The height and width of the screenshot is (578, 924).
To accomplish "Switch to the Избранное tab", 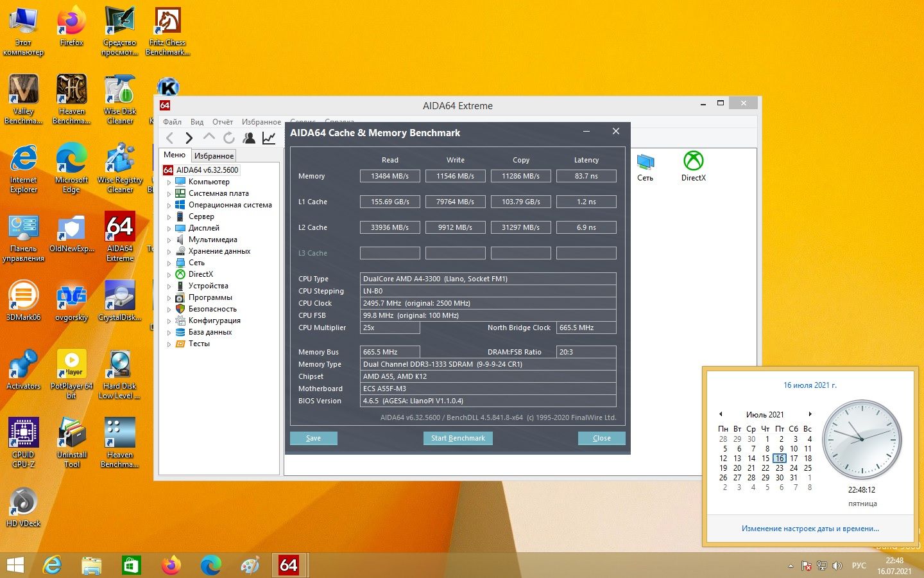I will (x=214, y=155).
